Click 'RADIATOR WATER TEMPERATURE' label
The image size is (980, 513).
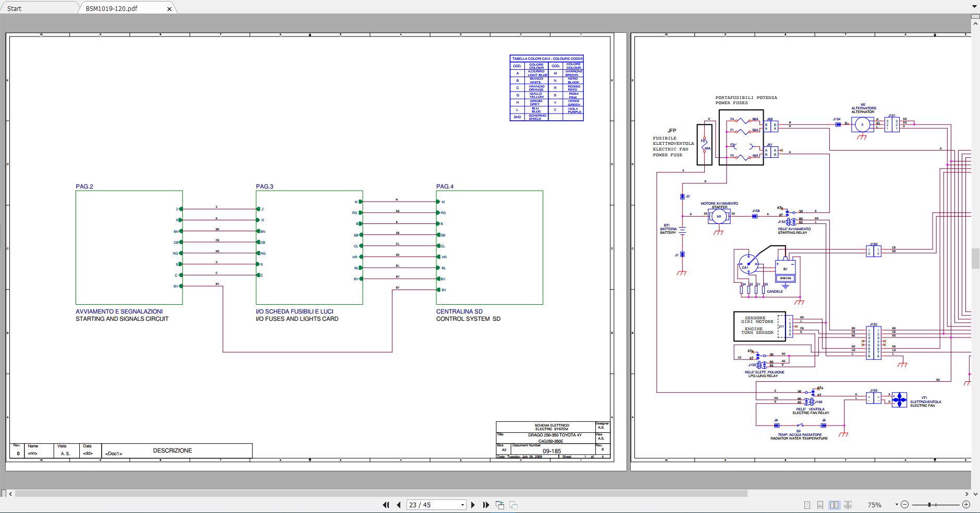(x=799, y=439)
